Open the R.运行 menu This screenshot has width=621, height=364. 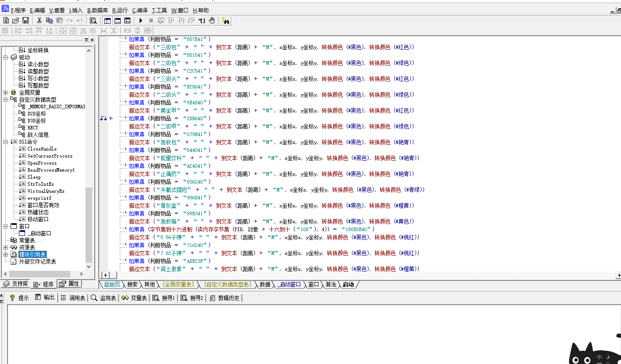coord(119,10)
